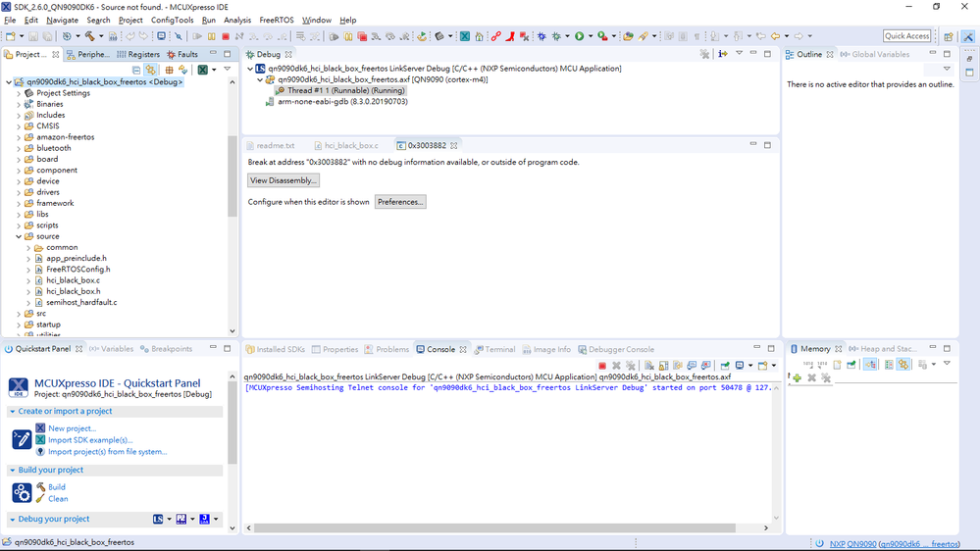Screen dimensions: 980x551
Task: Open Project Explorer View Menu triangle
Action: coord(228,70)
